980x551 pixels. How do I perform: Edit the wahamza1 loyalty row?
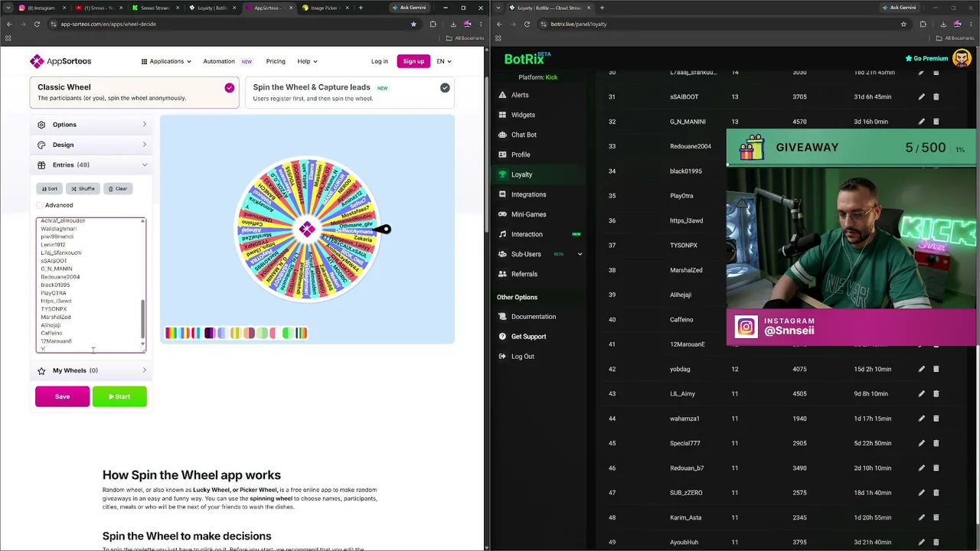coord(921,419)
